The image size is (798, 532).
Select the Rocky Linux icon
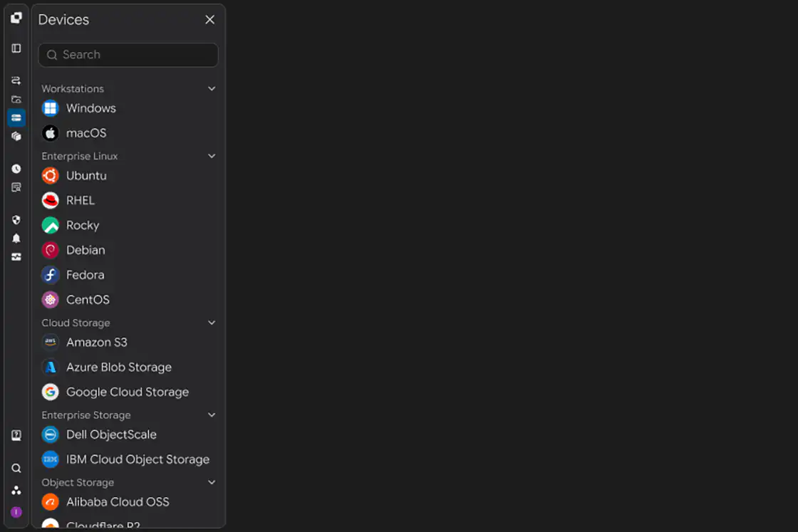[51, 226]
